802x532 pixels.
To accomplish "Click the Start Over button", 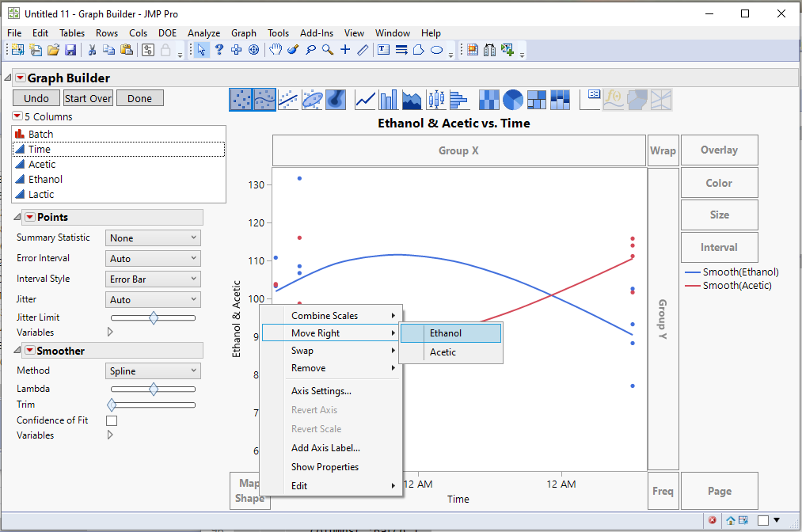I will click(87, 98).
